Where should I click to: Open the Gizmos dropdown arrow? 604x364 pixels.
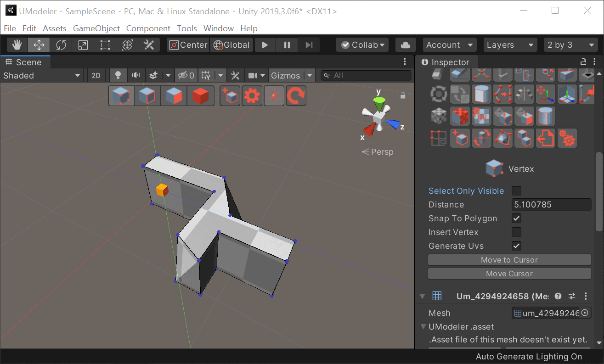(x=310, y=75)
